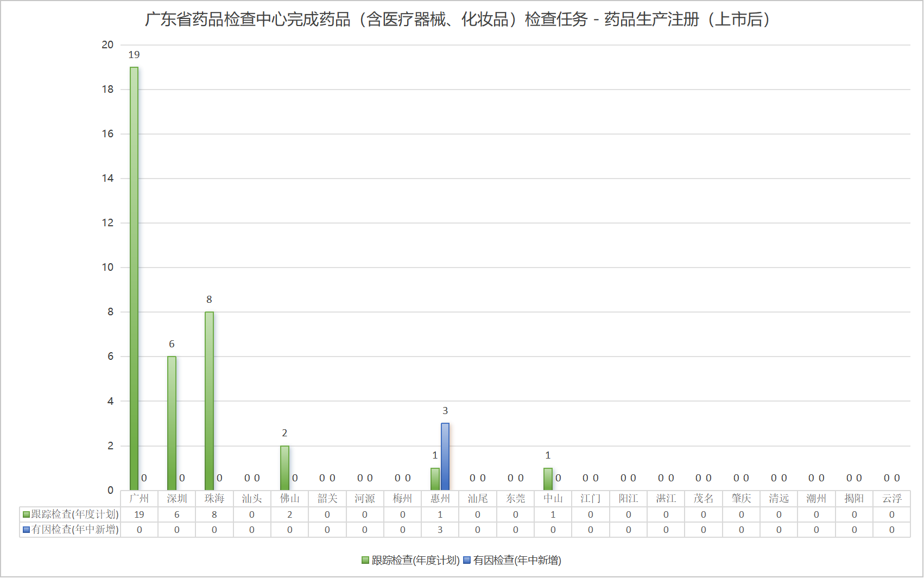
Task: Click the 中山 category label
Action: (x=553, y=498)
